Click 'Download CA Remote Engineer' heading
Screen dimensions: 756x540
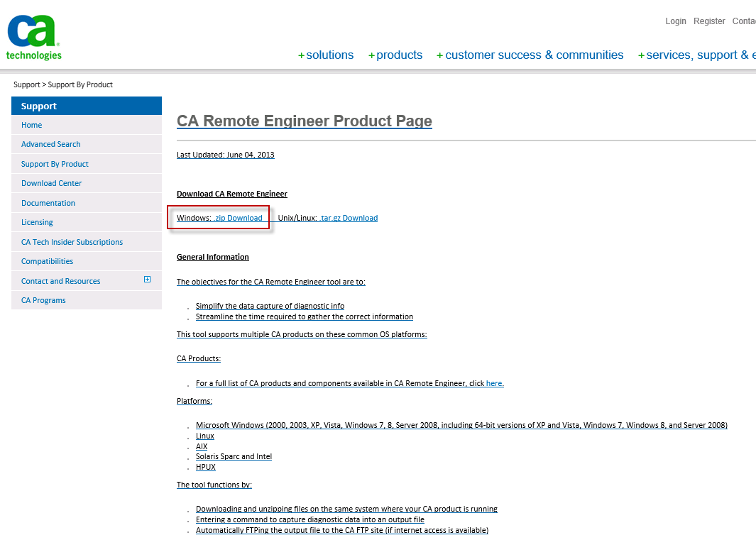(232, 194)
